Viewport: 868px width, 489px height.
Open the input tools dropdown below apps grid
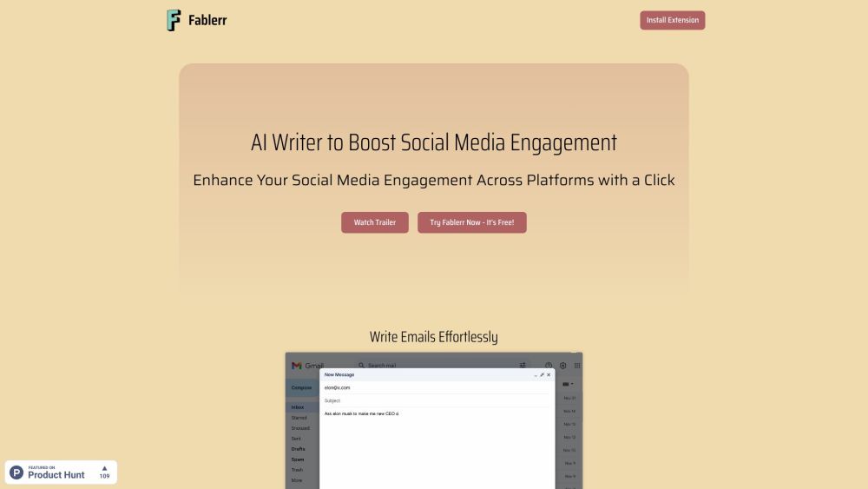569,384
